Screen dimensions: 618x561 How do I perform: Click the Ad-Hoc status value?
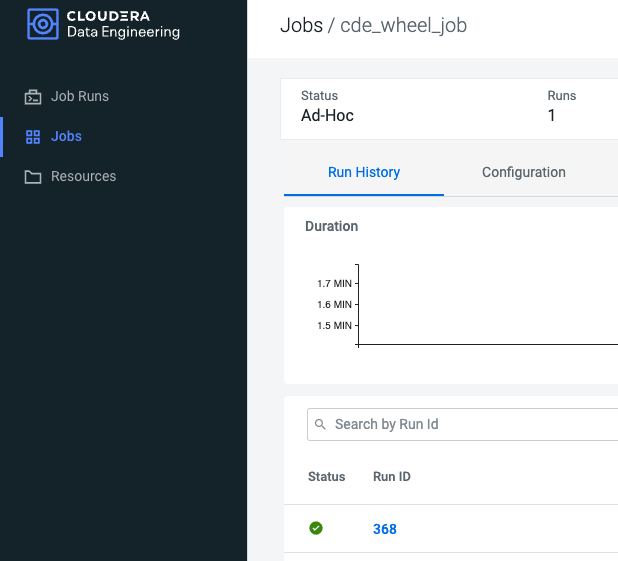(x=327, y=115)
